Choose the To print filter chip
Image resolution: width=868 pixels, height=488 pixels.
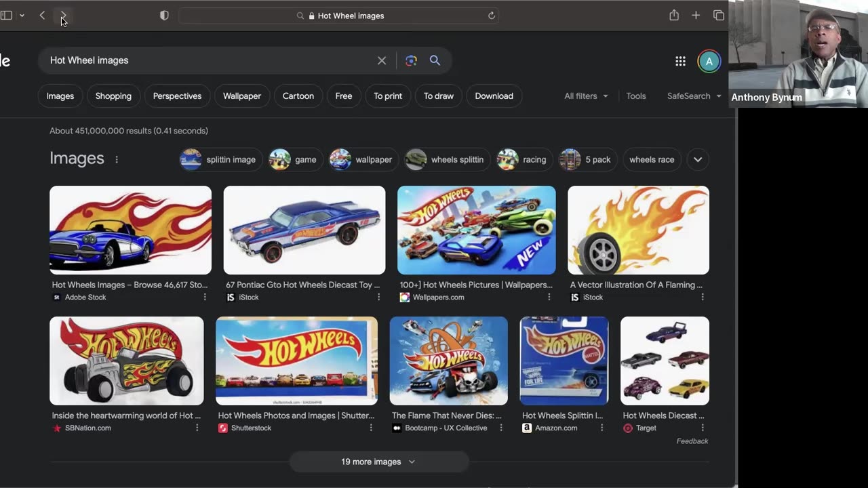388,96
